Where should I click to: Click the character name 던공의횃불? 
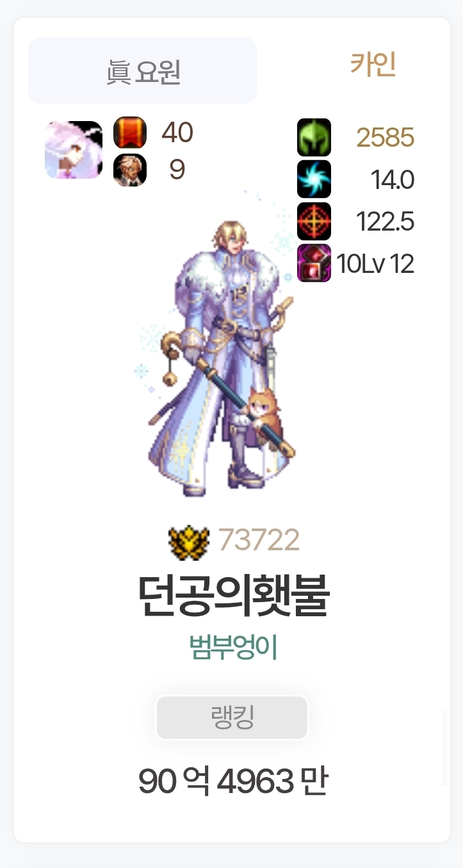pos(234,596)
